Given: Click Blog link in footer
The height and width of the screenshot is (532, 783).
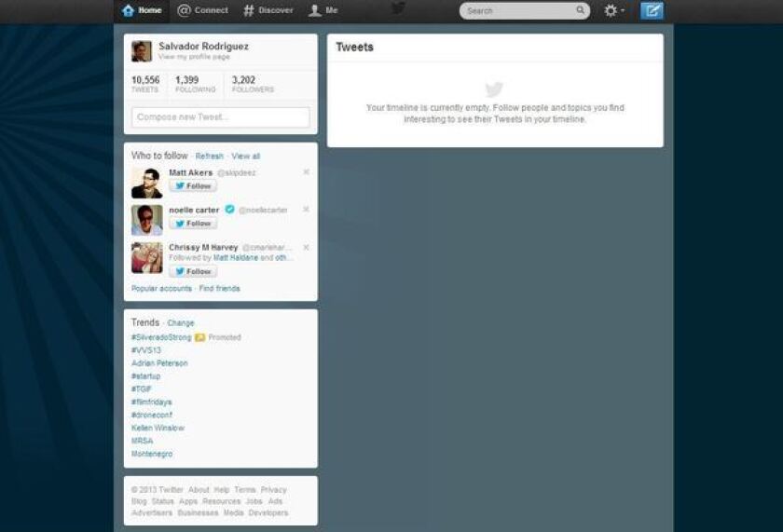Looking at the screenshot, I should 139,501.
